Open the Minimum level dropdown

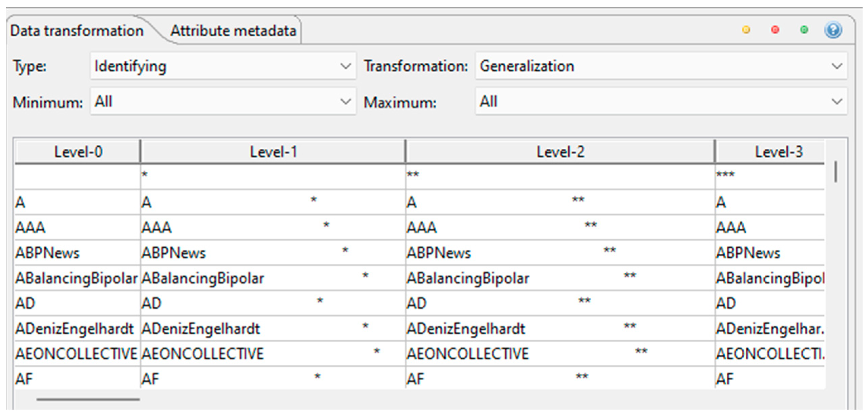(223, 102)
